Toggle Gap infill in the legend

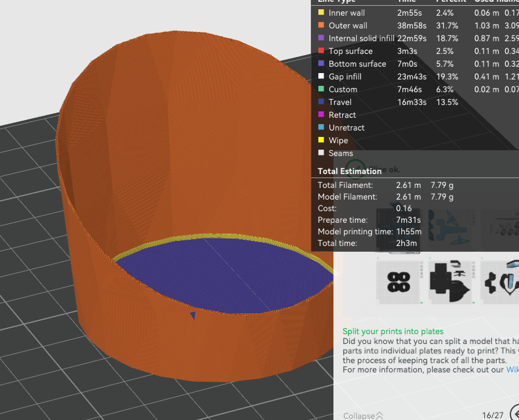[x=344, y=77]
